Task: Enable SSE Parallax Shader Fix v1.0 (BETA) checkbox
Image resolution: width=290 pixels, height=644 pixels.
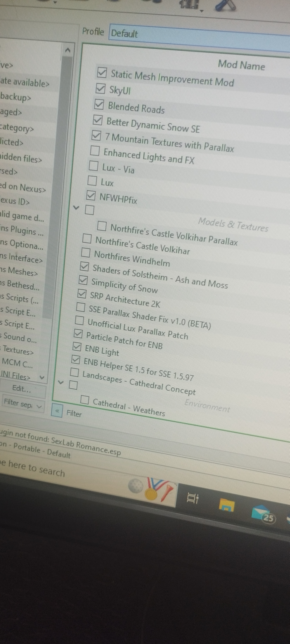Action: 81,307
